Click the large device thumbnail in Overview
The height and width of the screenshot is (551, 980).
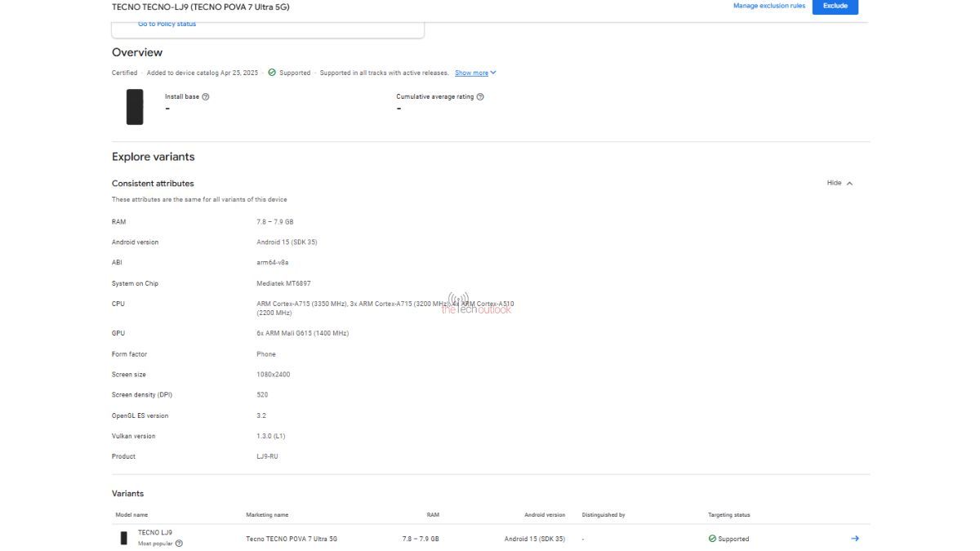coord(135,107)
